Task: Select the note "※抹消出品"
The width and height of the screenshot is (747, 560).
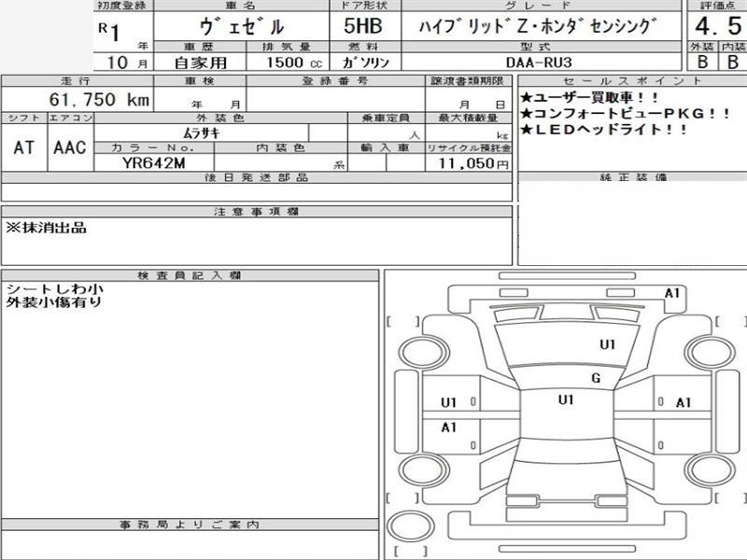Action: click(46, 228)
